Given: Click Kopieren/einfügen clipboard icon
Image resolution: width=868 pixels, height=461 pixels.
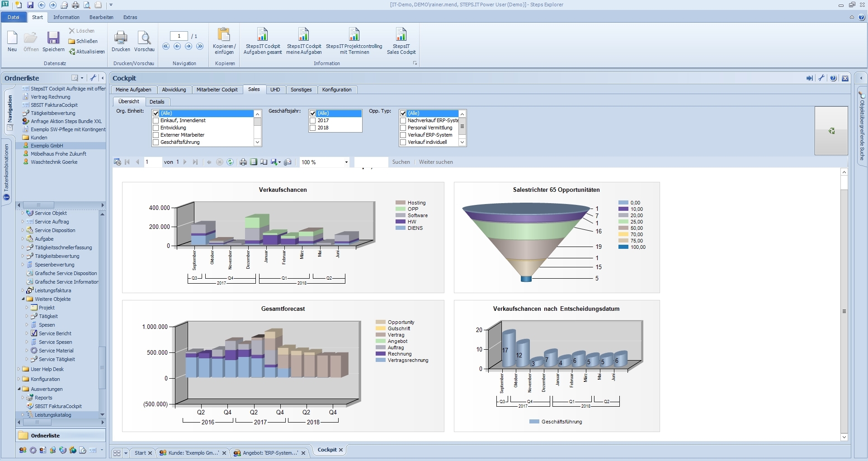Looking at the screenshot, I should click(224, 35).
